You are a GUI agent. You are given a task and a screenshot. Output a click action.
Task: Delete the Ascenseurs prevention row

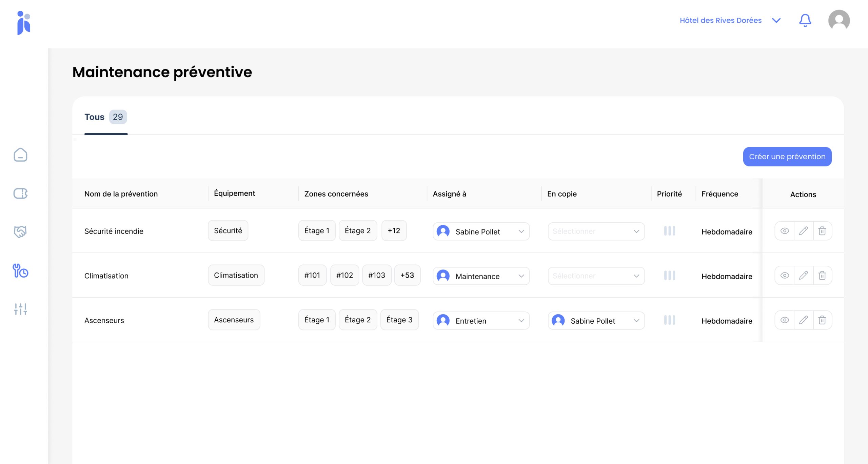pos(822,320)
